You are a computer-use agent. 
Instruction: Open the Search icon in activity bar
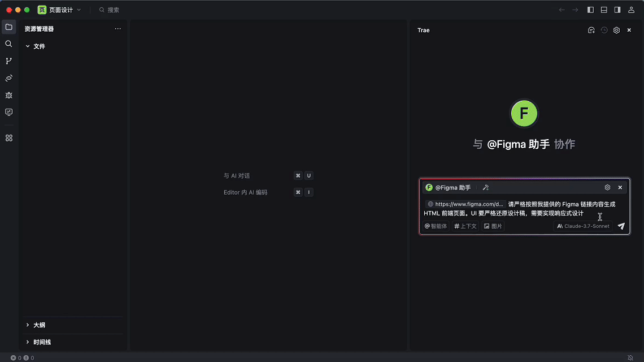9,44
